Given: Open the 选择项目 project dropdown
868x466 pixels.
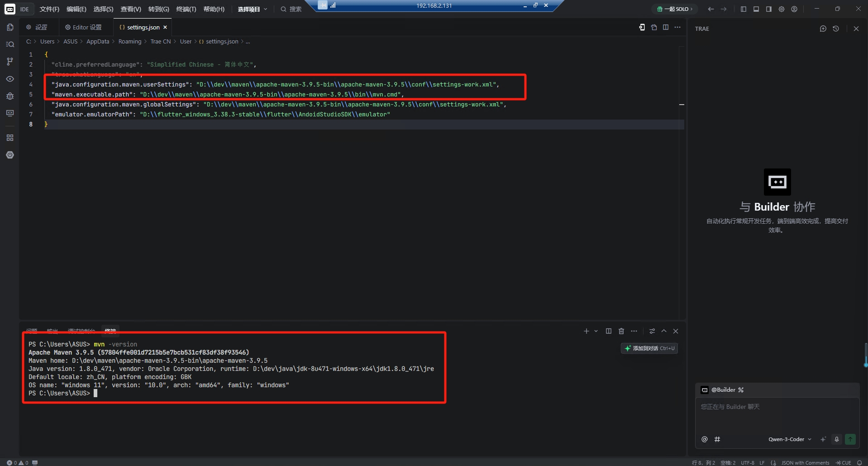Looking at the screenshot, I should pos(253,9).
